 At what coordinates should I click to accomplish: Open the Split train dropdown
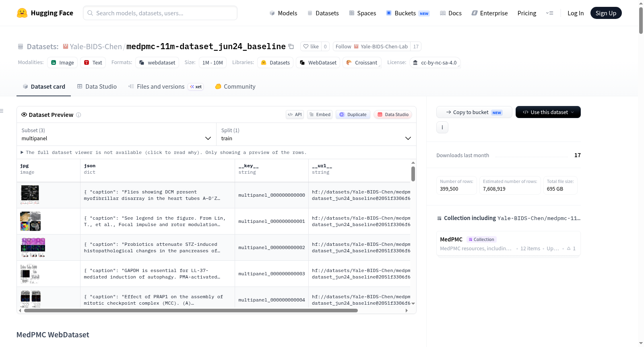pos(316,134)
